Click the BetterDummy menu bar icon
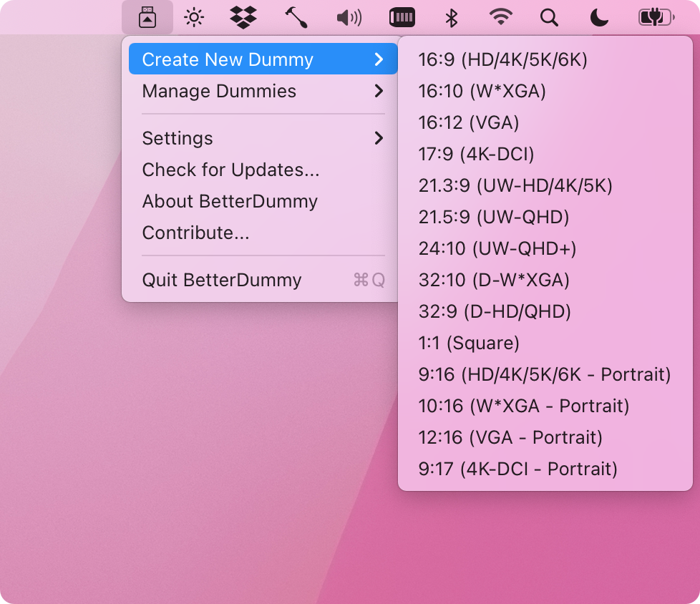The image size is (700, 604). point(147,17)
